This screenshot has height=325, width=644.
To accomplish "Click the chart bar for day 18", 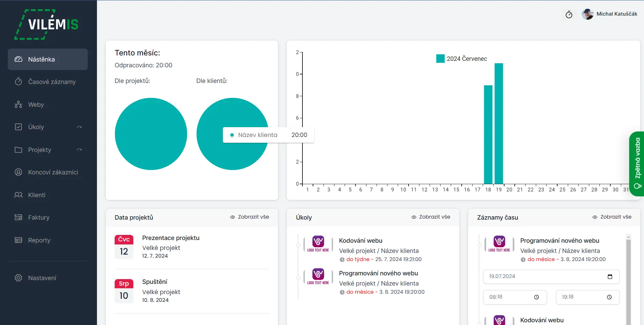I will (x=488, y=135).
